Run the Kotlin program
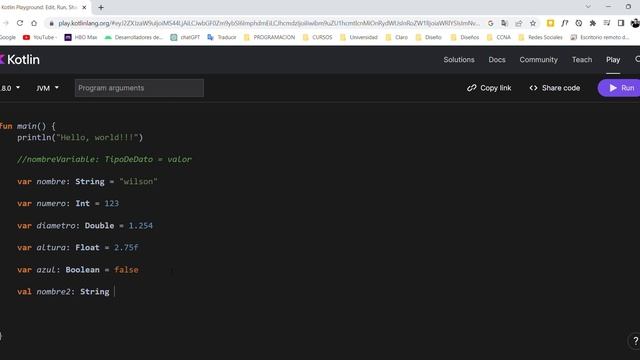Viewport: 640px width, 360px height. point(620,88)
